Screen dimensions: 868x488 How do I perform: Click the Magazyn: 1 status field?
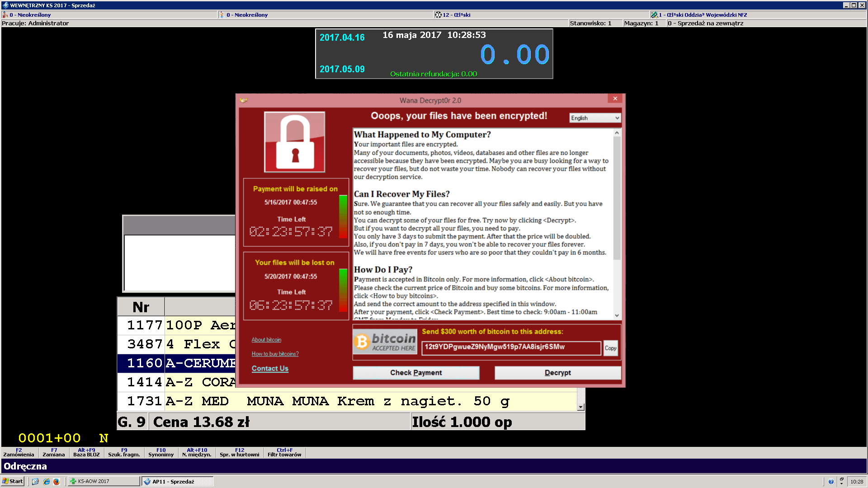coord(644,23)
